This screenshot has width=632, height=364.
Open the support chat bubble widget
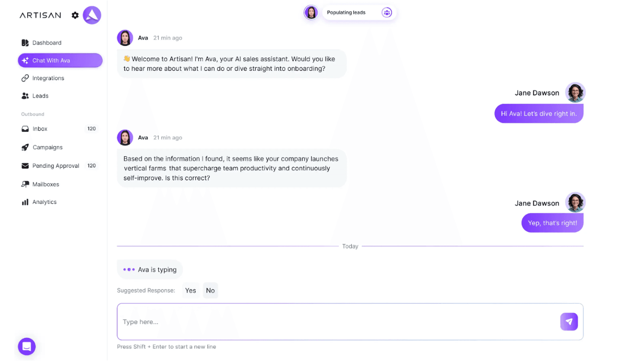click(x=27, y=346)
